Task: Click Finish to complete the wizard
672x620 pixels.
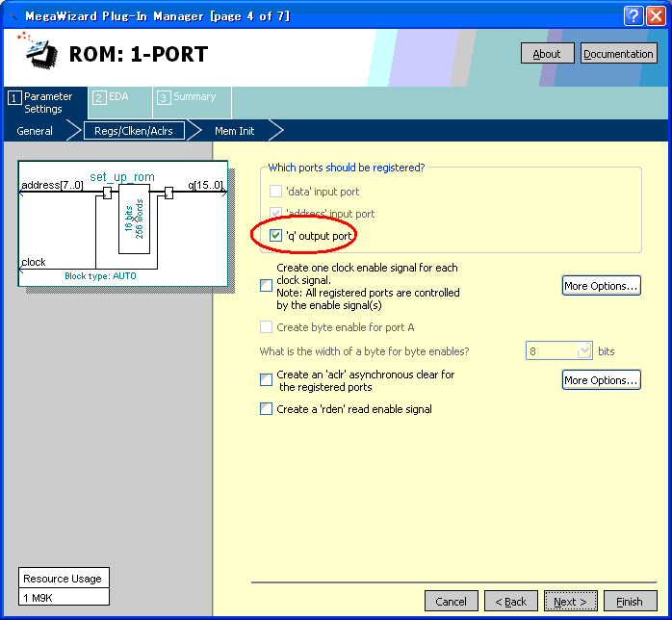Action: point(630,602)
